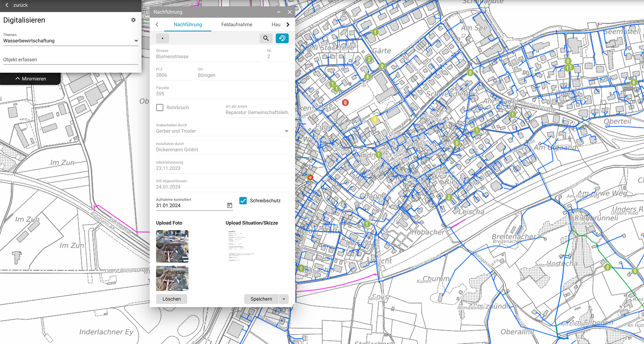Click the red 0 map marker

tap(345, 103)
